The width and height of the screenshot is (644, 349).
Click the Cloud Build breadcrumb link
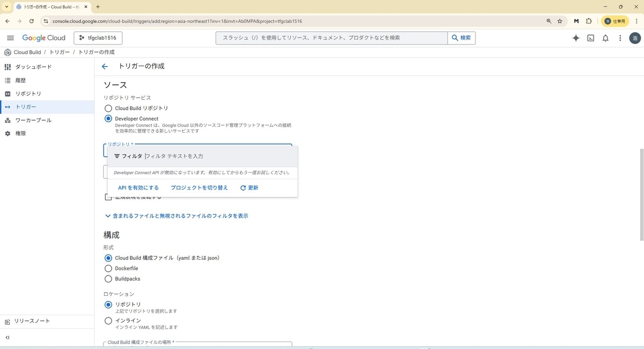click(x=27, y=52)
